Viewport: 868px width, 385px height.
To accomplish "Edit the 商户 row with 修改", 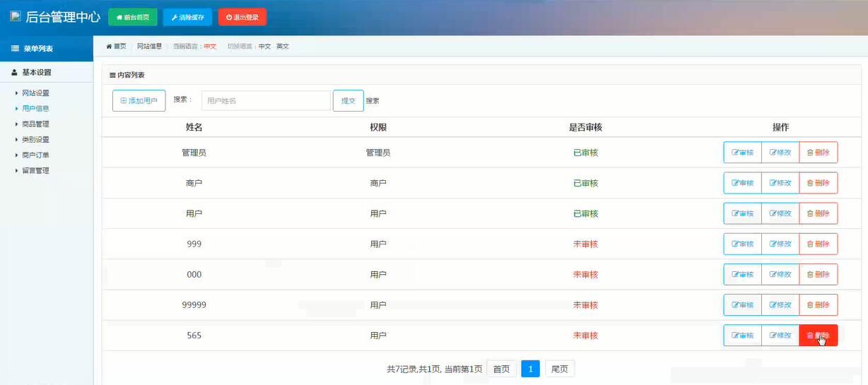I will click(x=780, y=183).
